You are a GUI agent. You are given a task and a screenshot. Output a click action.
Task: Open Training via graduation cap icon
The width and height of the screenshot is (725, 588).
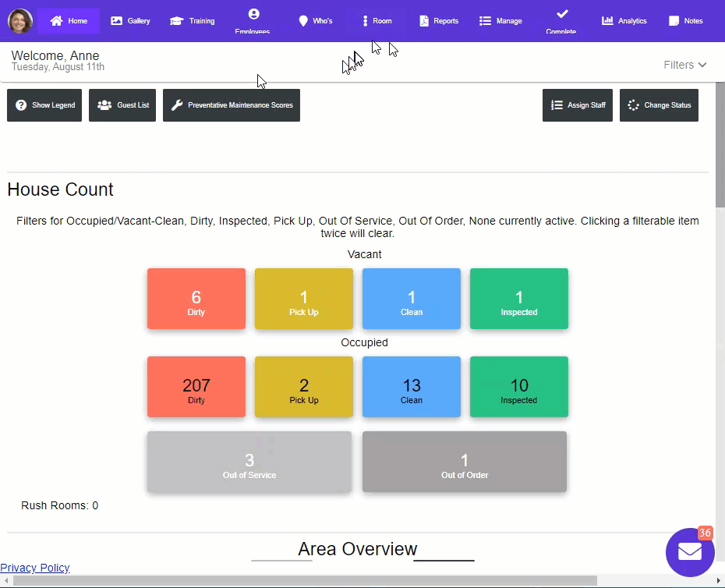[177, 21]
